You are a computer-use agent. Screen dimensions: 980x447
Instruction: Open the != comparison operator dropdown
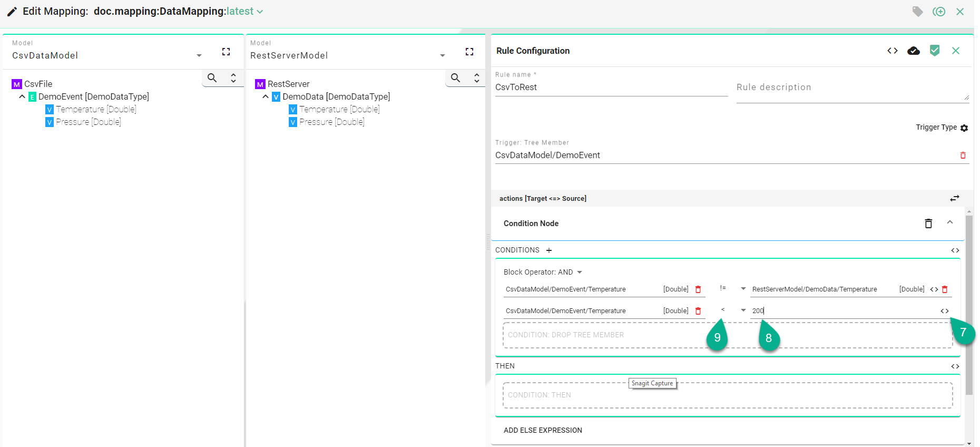743,289
